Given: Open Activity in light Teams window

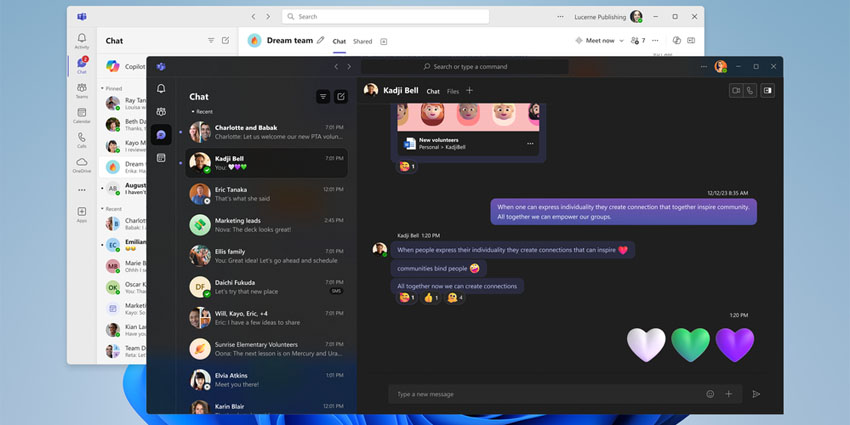Looking at the screenshot, I should pos(82,41).
